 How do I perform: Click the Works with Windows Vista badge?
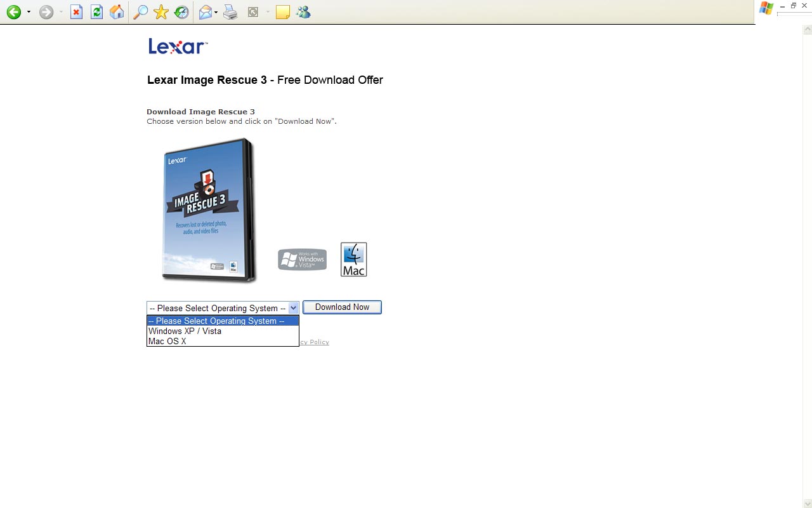pyautogui.click(x=303, y=259)
